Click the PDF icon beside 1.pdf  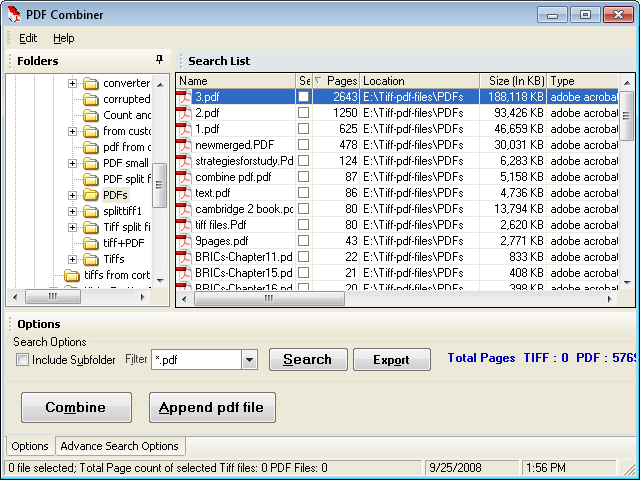(x=184, y=129)
